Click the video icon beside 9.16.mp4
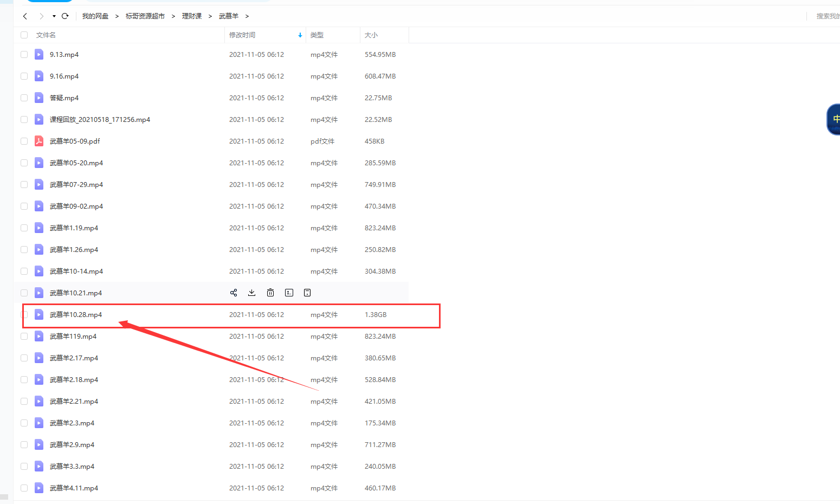 point(39,76)
